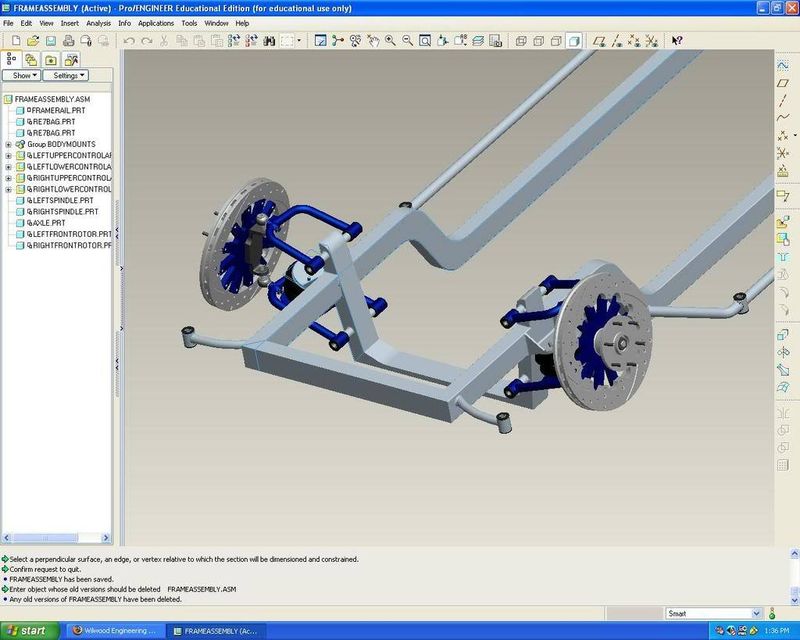Select AXLE.PRT in the model tree

(x=49, y=223)
